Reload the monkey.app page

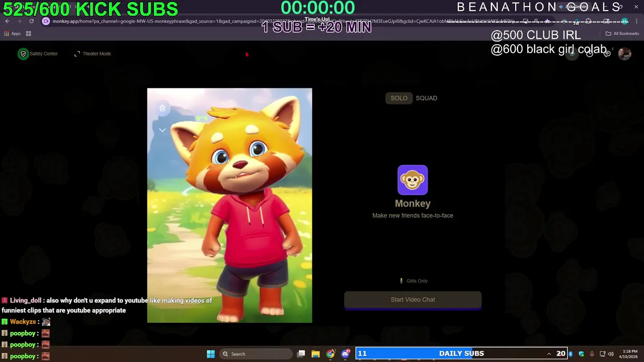click(31, 21)
